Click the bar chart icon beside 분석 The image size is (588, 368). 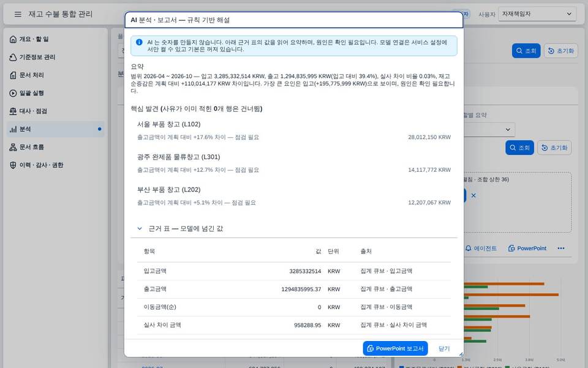(13, 129)
